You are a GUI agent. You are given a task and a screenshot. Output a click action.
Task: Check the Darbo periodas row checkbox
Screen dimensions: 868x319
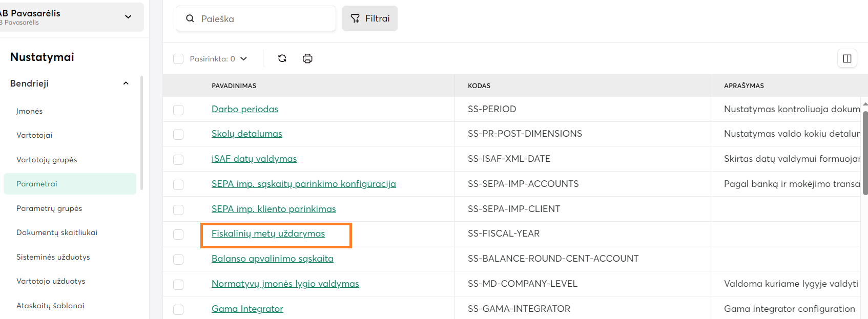178,110
